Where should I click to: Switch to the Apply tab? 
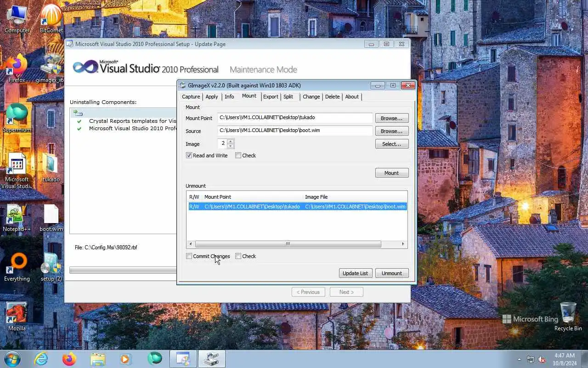coord(212,97)
